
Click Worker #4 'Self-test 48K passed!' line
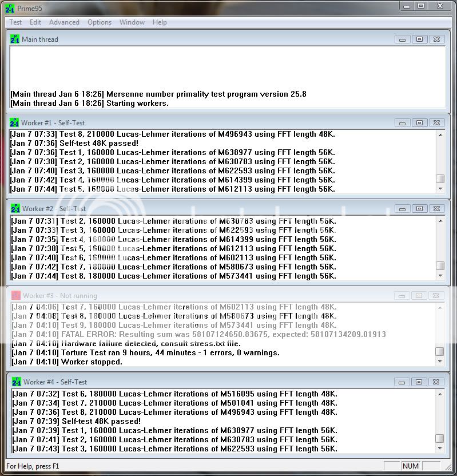pos(77,421)
